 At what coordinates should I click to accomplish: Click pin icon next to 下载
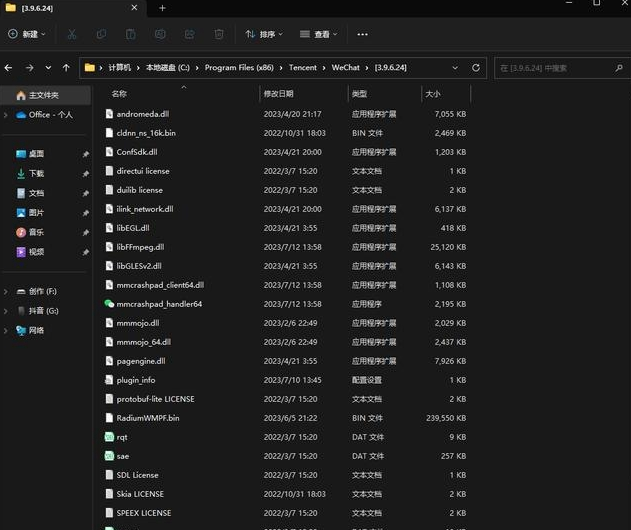(86, 174)
